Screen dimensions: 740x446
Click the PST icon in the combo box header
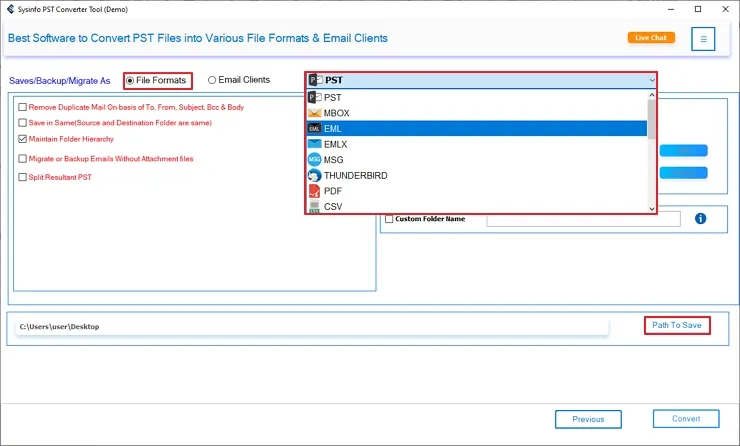315,80
